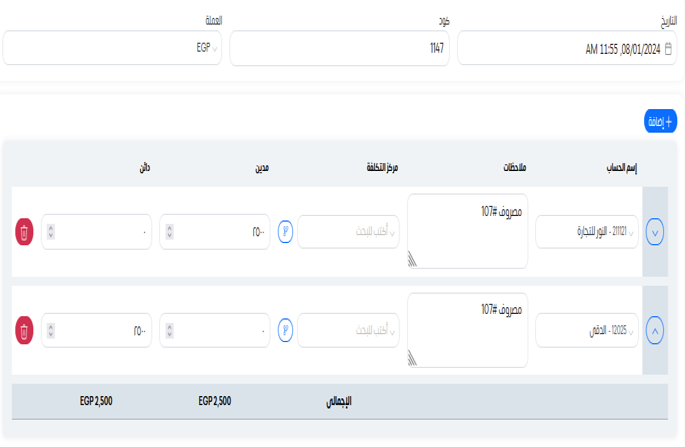Image resolution: width=685 pixels, height=447 pixels.
Task: Open the calendar icon in date field
Action: (668, 48)
